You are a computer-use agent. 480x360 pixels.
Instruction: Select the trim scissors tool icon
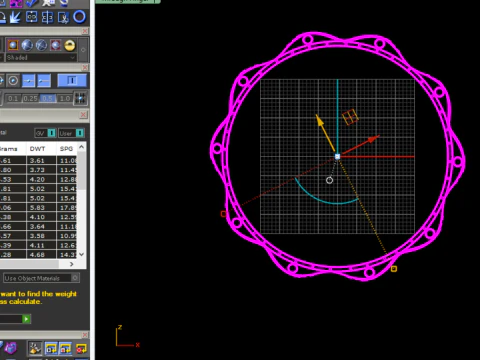tap(63, 17)
